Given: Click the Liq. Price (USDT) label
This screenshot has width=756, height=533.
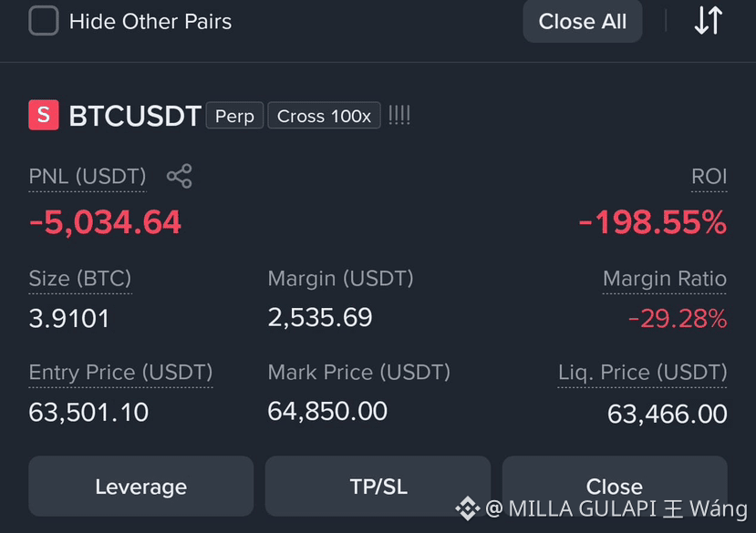Looking at the screenshot, I should tap(642, 373).
